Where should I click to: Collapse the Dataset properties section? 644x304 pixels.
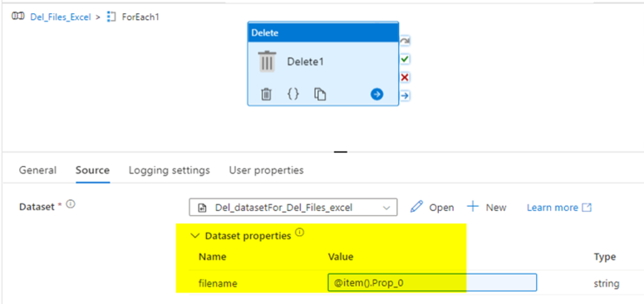click(195, 236)
